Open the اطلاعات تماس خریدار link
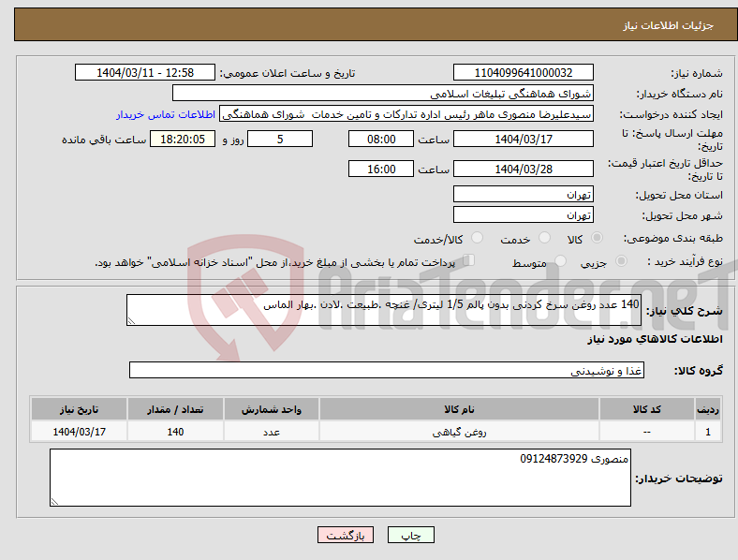Viewport: 738px width, 560px height. (x=166, y=114)
